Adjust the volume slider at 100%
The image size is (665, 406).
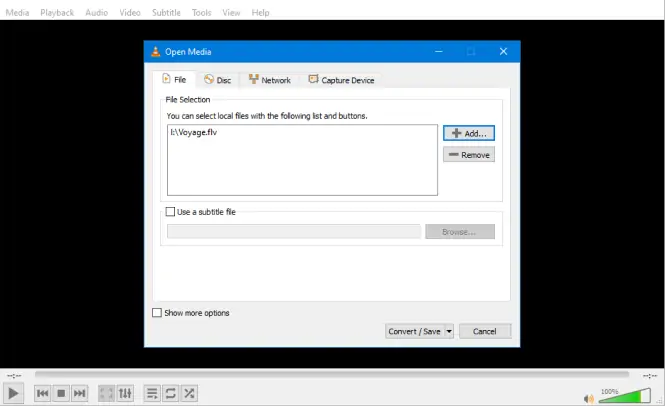coord(625,395)
